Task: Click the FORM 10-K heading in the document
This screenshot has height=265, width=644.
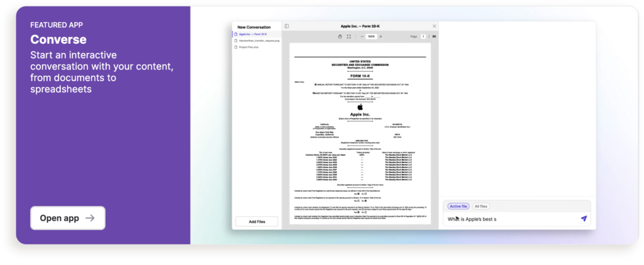Action: click(360, 76)
